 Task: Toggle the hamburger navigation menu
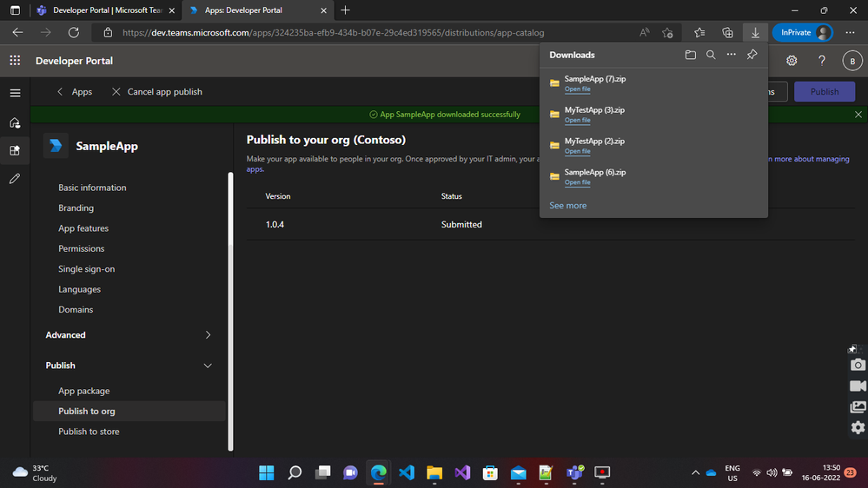coord(15,93)
